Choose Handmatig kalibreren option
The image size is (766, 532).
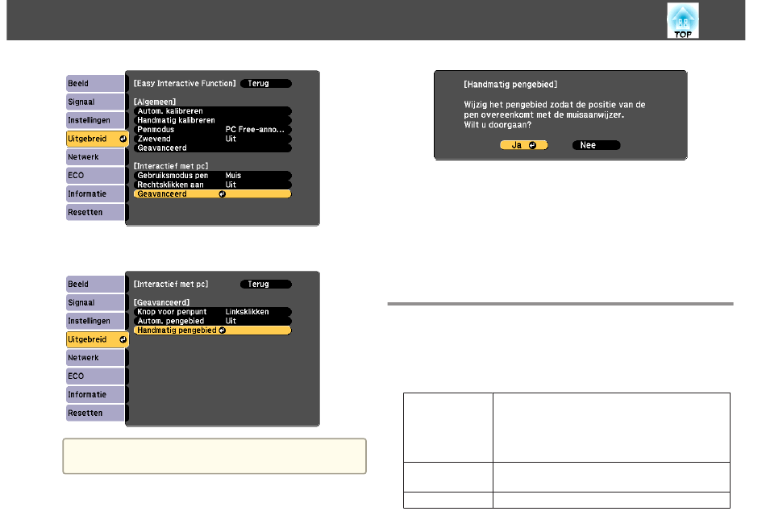tap(213, 120)
